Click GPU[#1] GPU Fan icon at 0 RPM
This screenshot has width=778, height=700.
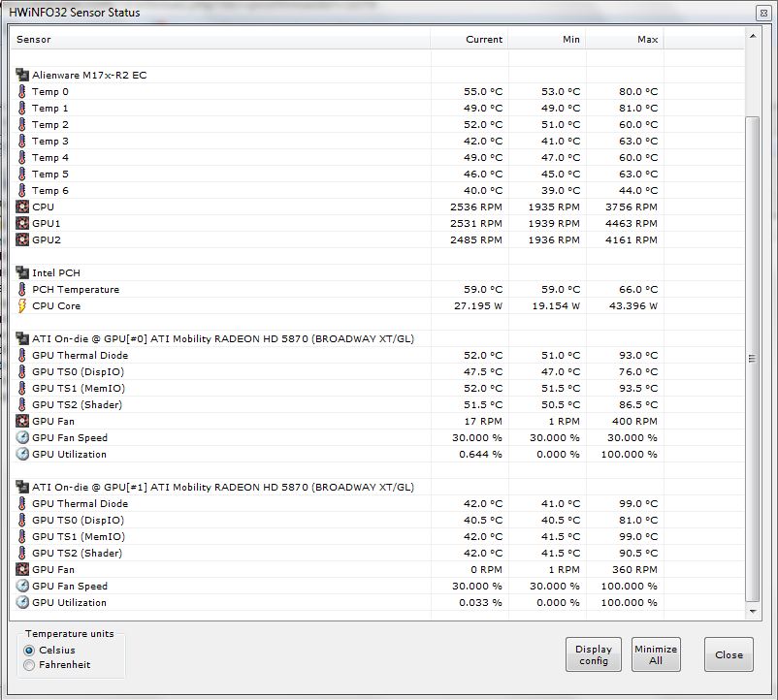pos(22,569)
